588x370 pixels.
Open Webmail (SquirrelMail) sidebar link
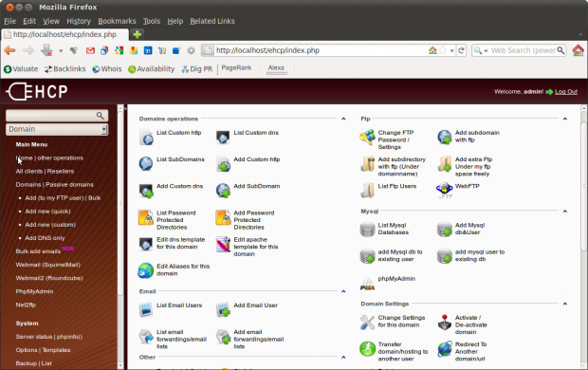pos(48,265)
